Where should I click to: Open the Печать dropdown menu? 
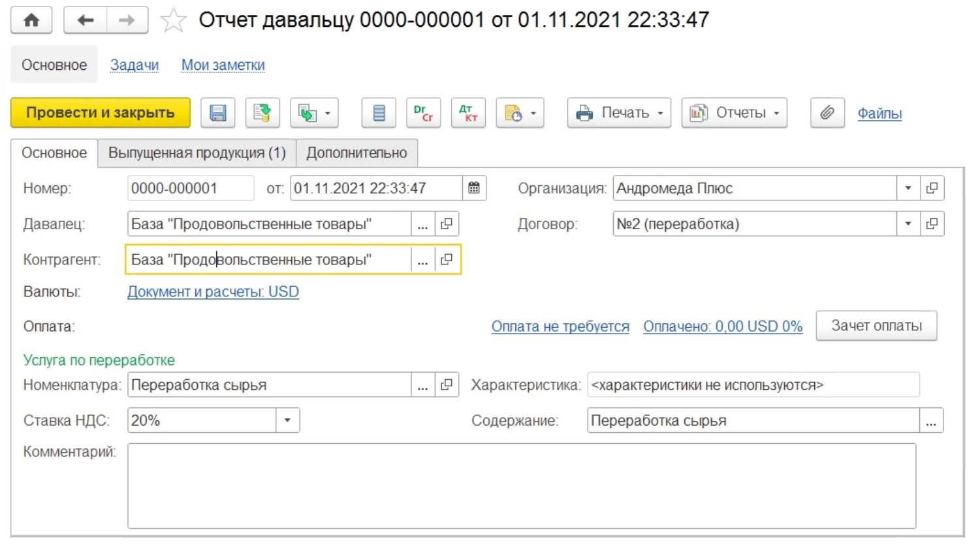point(619,113)
